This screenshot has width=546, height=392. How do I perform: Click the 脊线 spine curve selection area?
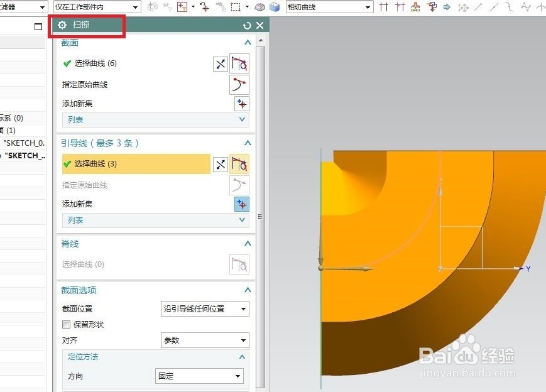click(x=126, y=264)
